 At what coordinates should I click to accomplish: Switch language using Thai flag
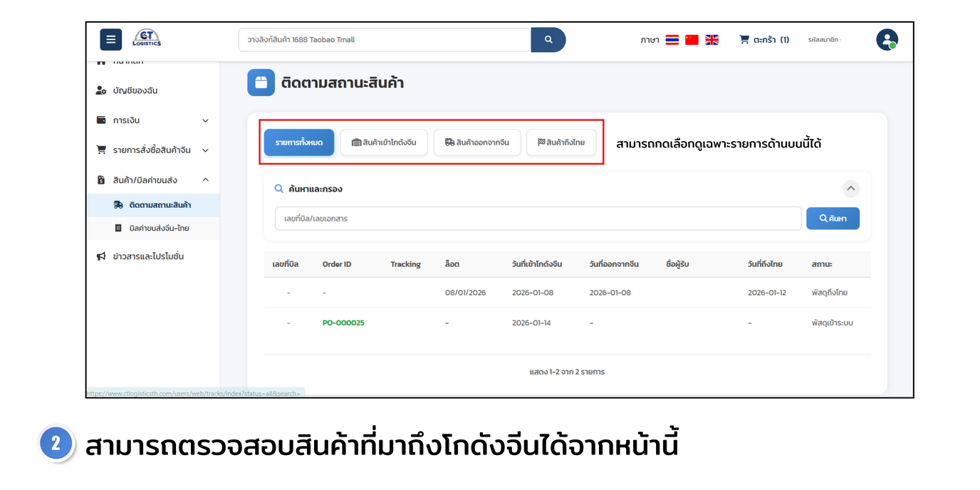point(672,40)
